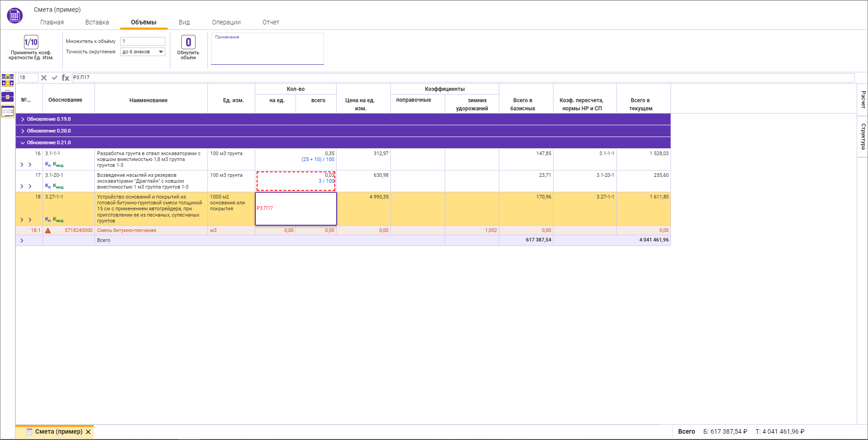Select the Смета (пример) bottom document tab

coord(55,432)
